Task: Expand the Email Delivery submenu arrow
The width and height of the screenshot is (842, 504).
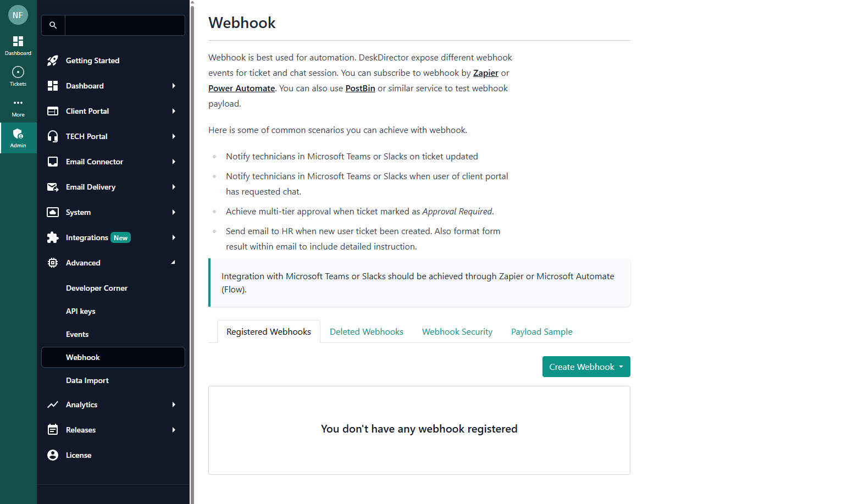Action: pos(174,187)
